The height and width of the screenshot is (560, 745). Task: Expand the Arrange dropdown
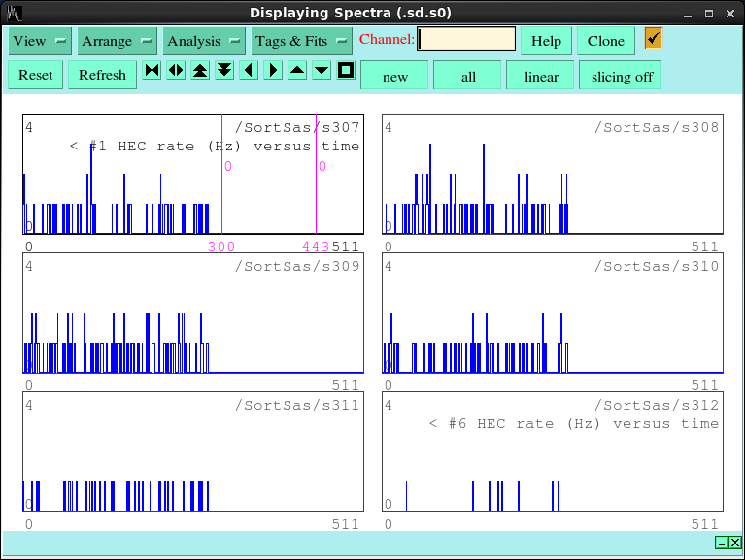pos(118,41)
